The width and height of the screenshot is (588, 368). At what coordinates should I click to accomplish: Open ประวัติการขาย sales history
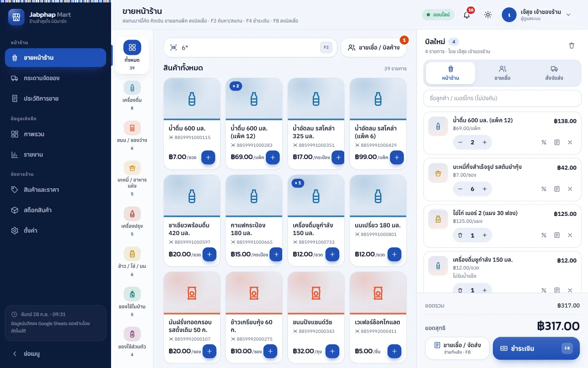tap(56, 99)
